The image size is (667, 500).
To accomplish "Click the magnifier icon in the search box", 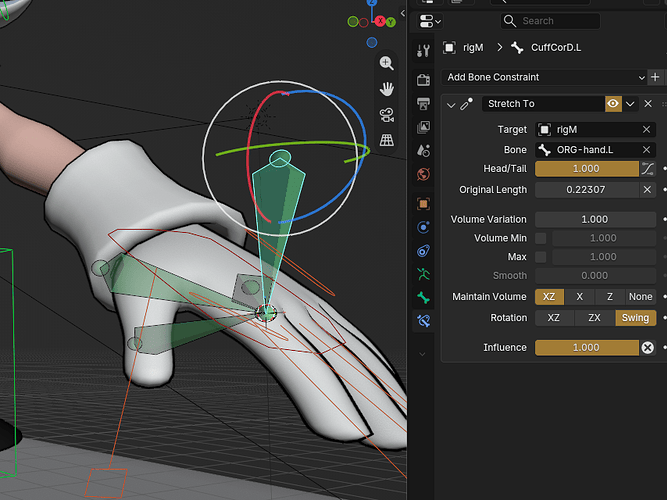I will coord(509,20).
